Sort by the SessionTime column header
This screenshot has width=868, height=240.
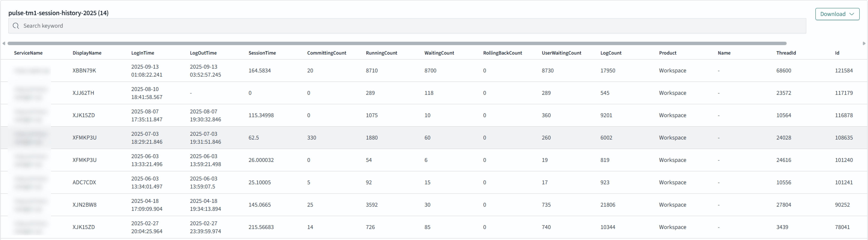click(x=262, y=53)
